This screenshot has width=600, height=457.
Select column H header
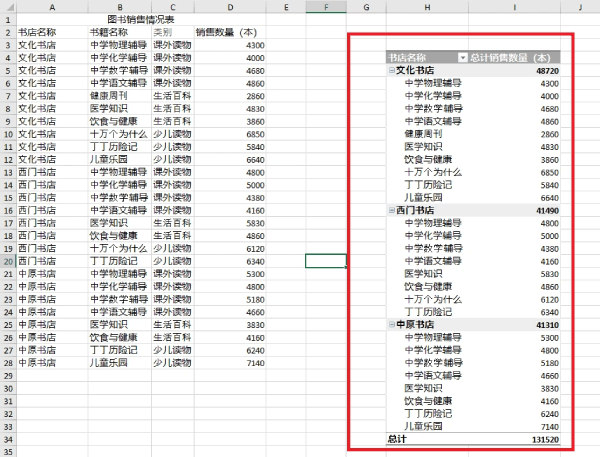coord(427,7)
